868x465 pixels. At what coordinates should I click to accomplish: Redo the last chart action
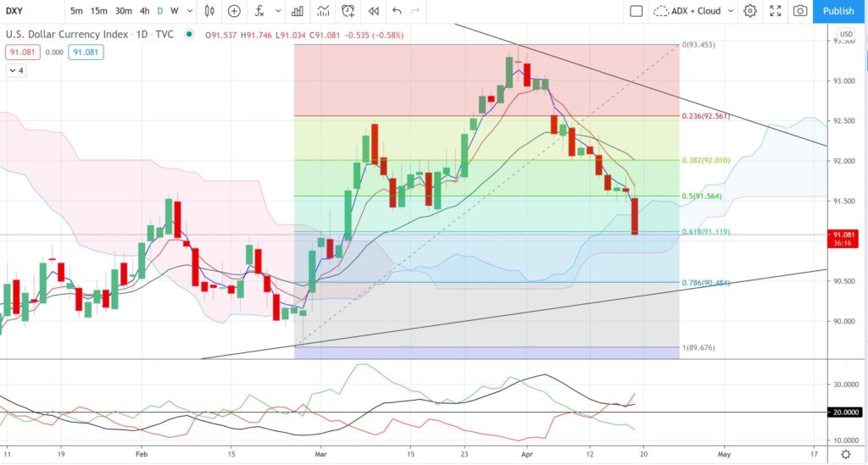[415, 11]
